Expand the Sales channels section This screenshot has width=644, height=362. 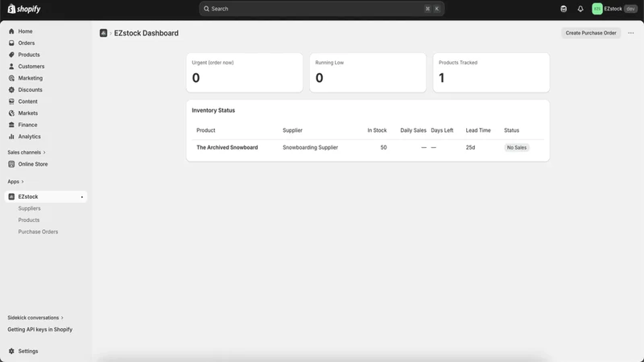(x=27, y=152)
